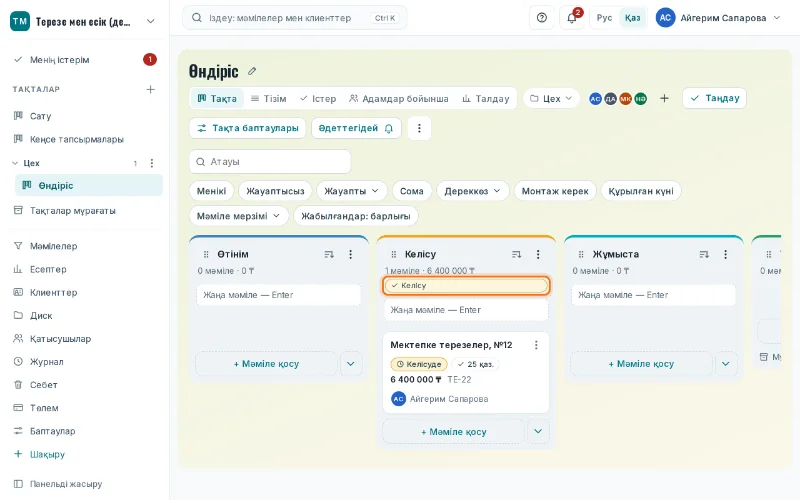Collapse the Цех group in sidebar
Viewport: 800px width, 500px height.
tap(15, 163)
